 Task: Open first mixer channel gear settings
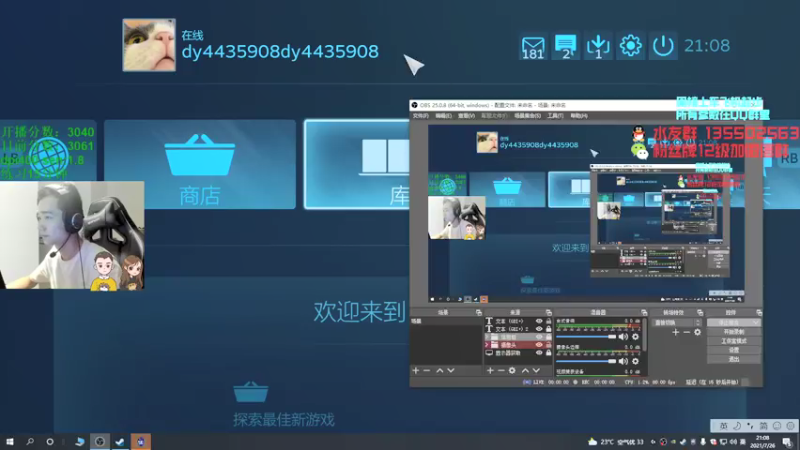pyautogui.click(x=635, y=337)
